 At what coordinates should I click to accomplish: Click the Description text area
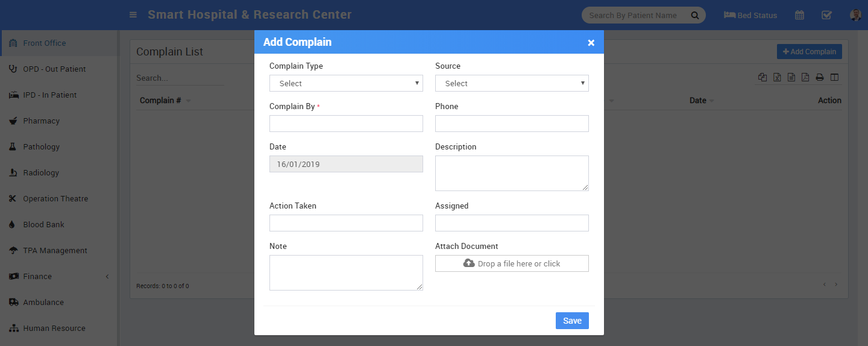[x=512, y=173]
